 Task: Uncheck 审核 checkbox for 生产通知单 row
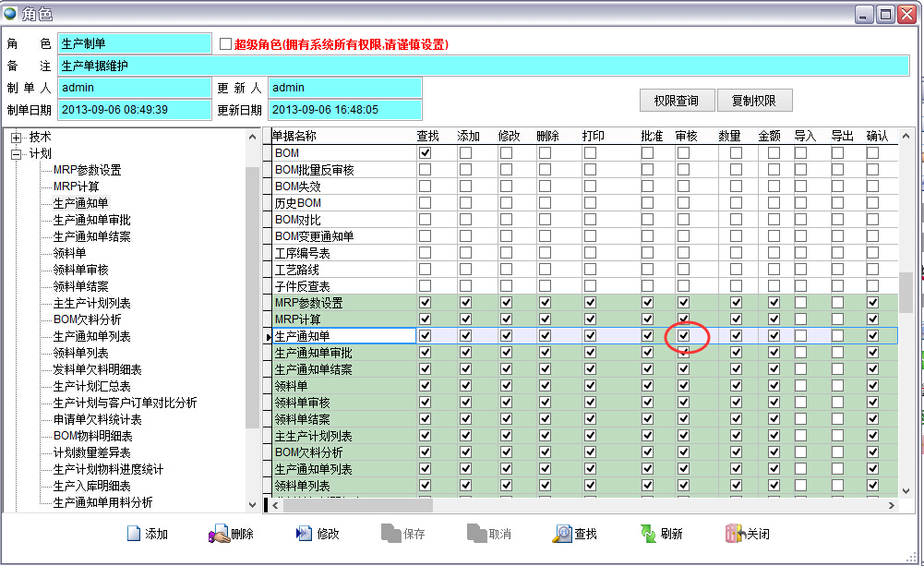(683, 336)
